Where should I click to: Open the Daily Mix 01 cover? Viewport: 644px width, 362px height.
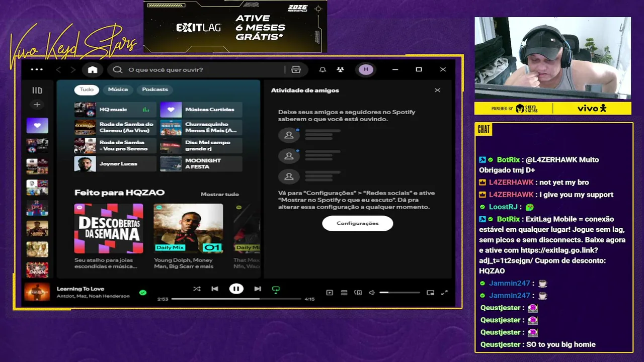(188, 228)
